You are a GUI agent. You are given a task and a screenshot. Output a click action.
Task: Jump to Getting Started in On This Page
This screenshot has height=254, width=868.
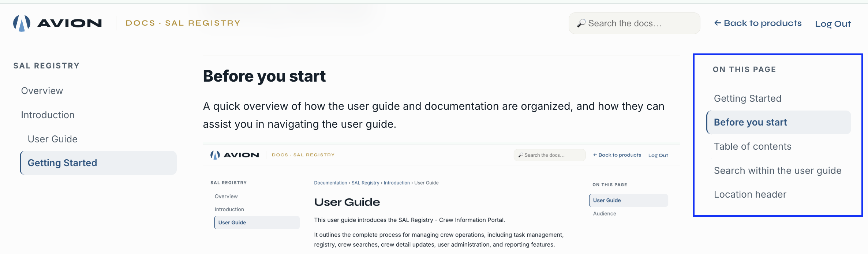[748, 98]
